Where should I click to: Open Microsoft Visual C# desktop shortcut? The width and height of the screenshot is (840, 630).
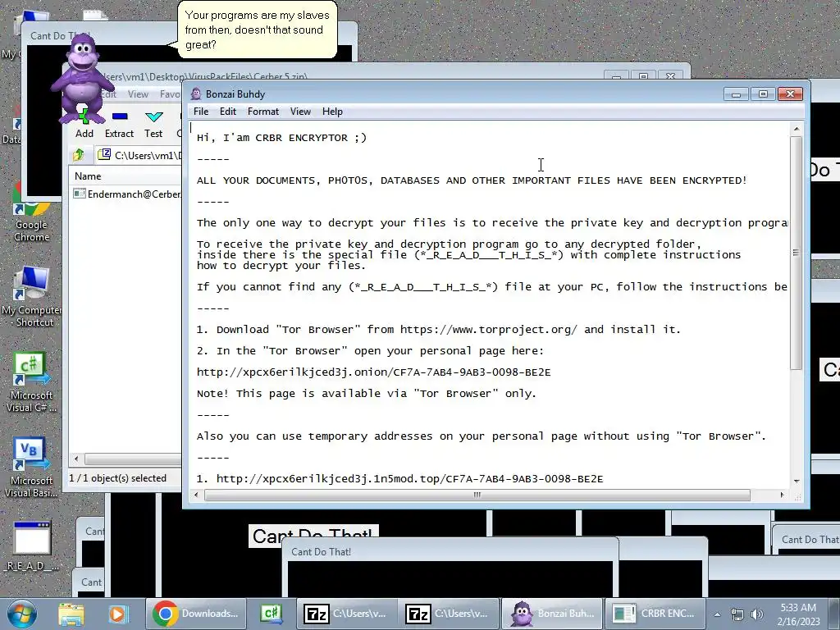coord(31,382)
